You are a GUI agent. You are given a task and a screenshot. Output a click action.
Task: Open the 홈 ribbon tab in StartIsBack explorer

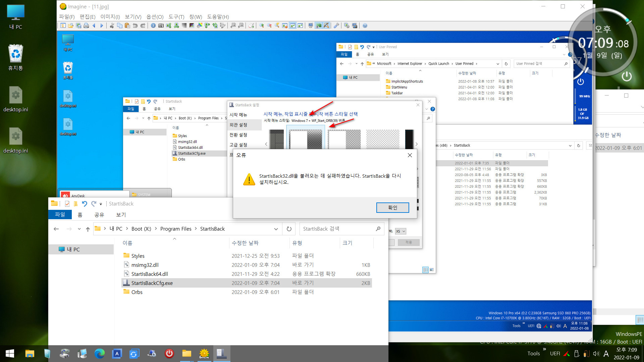[80, 215]
